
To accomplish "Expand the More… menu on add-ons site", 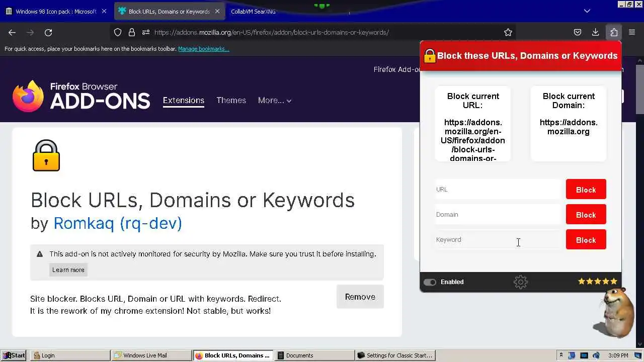I will (275, 101).
